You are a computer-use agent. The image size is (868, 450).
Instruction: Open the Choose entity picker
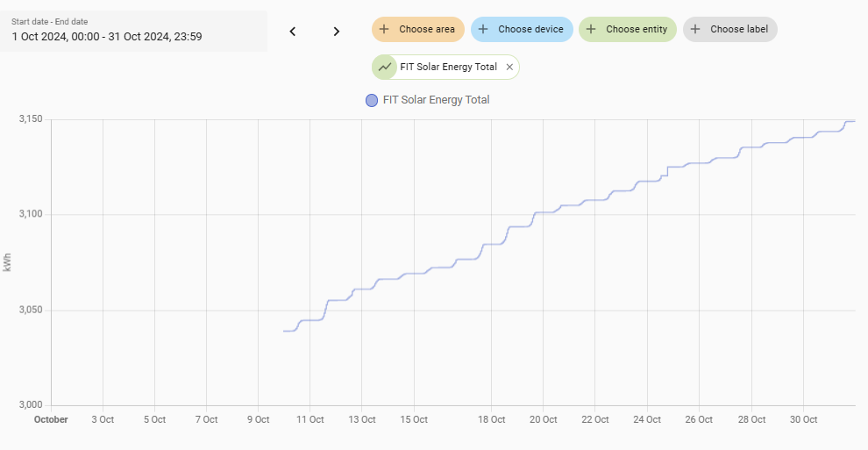point(637,29)
